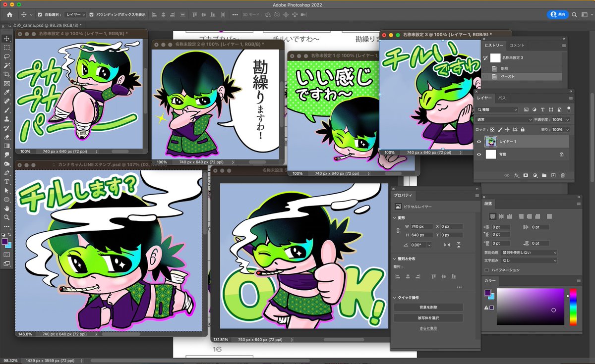This screenshot has width=595, height=364.
Task: Select the Gradient tool
Action: coord(7,146)
